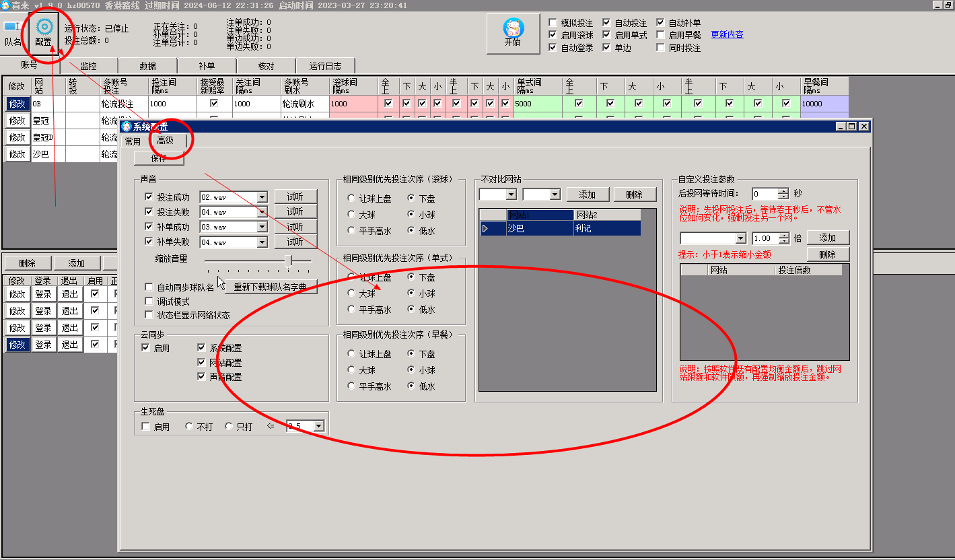Click the app logo icon in main title bar
955x560 pixels.
[x=6, y=5]
